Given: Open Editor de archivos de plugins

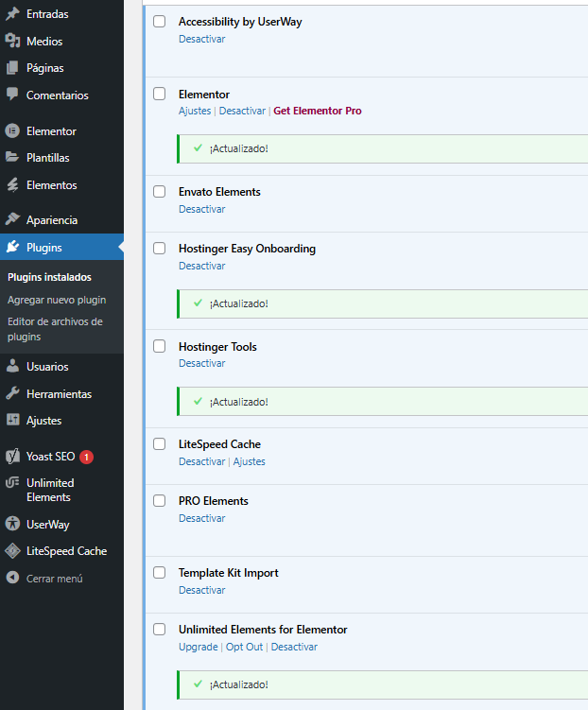Looking at the screenshot, I should coord(55,329).
